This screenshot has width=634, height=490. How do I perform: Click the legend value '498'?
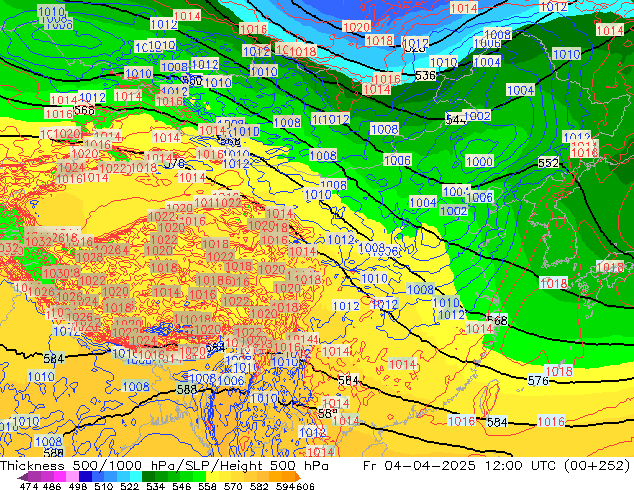[78, 486]
